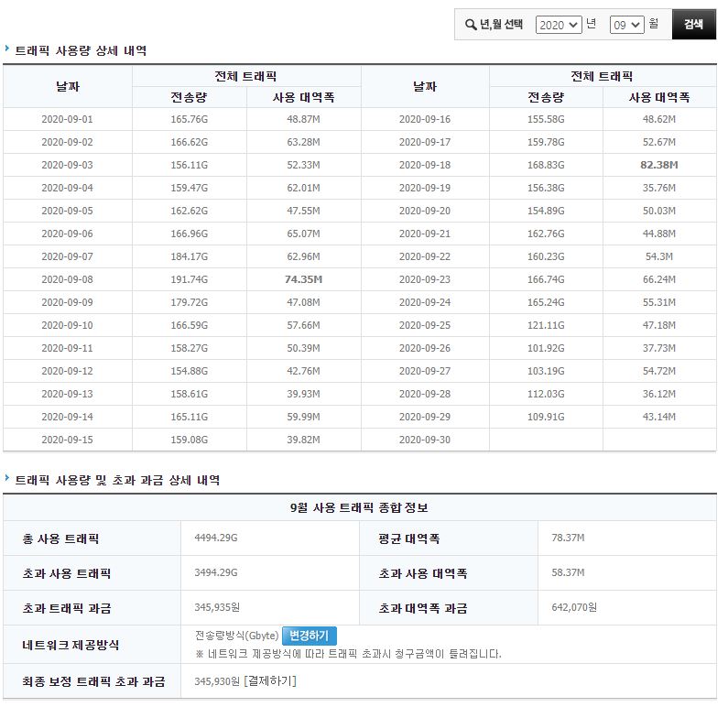Click excess traffic value 3494.29G

216,572
